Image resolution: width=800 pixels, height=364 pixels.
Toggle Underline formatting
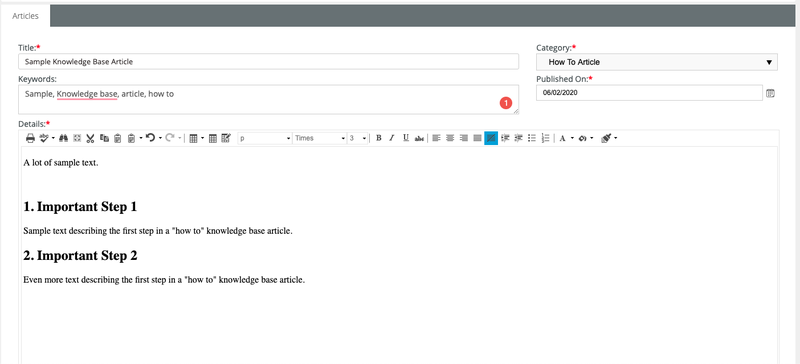pos(406,138)
